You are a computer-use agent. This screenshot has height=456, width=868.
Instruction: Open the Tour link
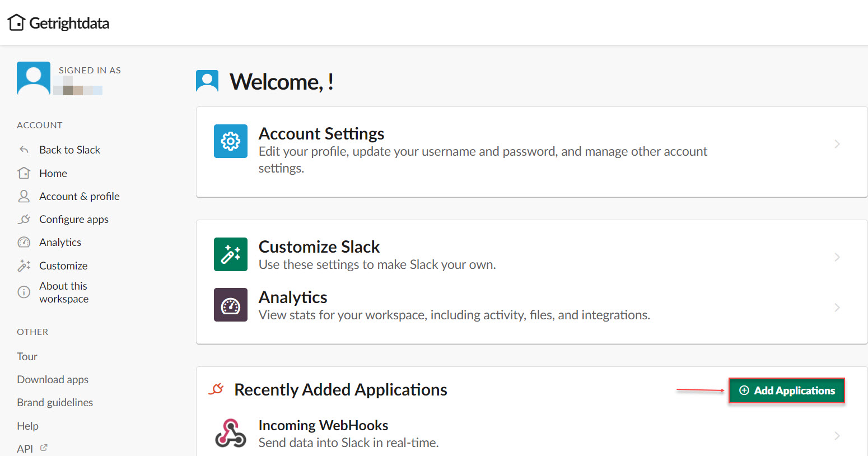point(27,356)
